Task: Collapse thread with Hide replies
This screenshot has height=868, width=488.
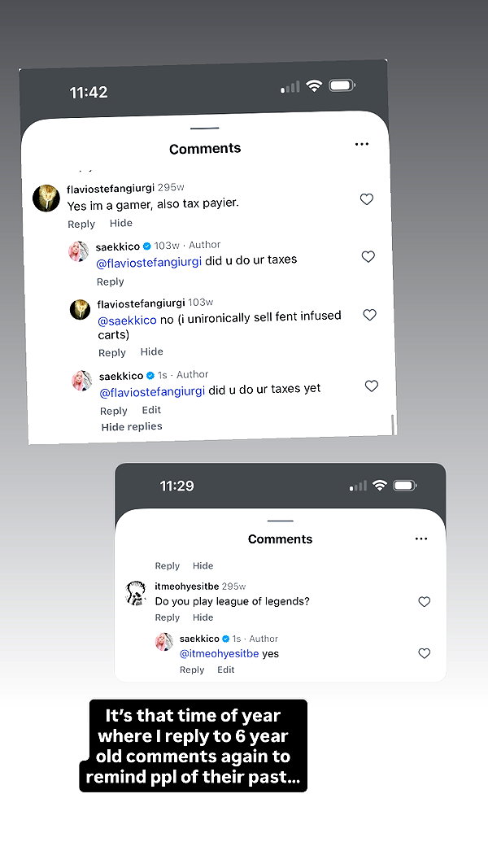Action: [x=132, y=427]
